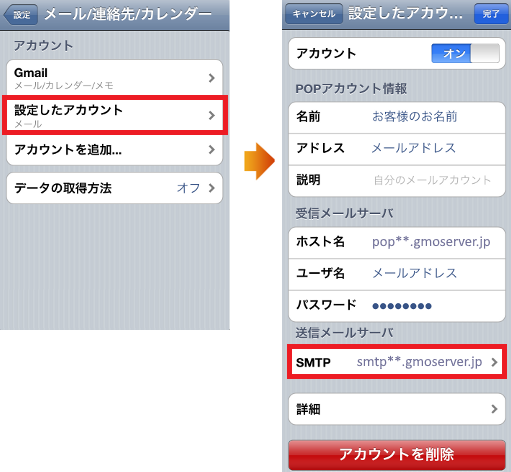Tap the 設定 back button

coord(21,15)
